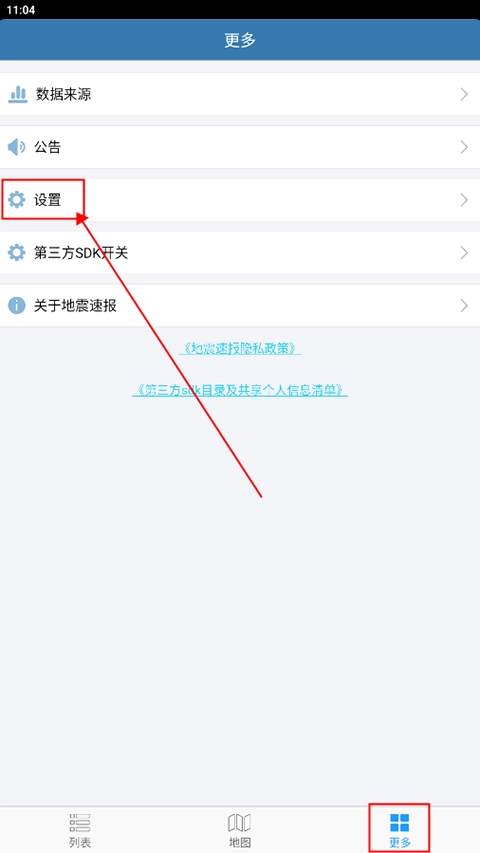Tap the 地图 map icon in bottom bar
The height and width of the screenshot is (853, 480).
coord(239,823)
